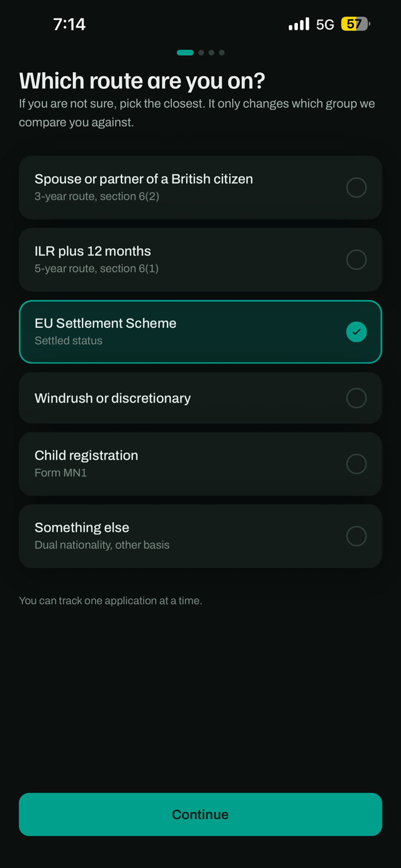401x868 pixels.
Task: Pick the 'Child registration' option title
Action: tap(87, 455)
